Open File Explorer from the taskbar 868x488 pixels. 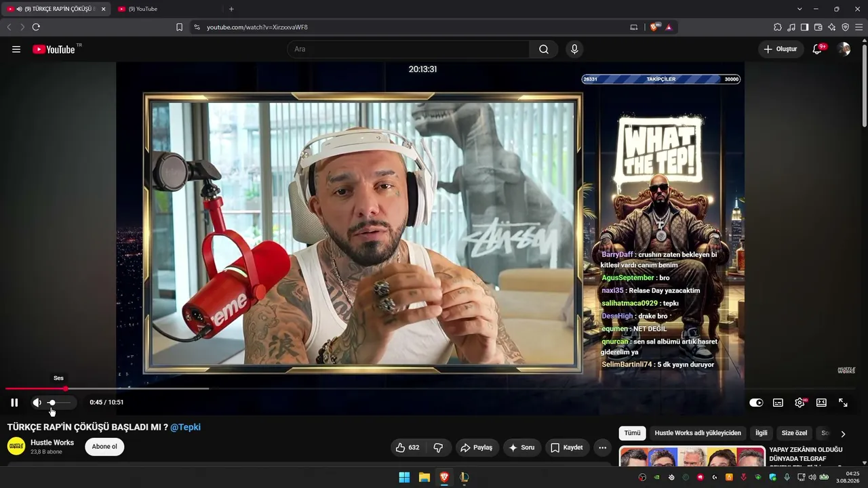[x=424, y=477]
